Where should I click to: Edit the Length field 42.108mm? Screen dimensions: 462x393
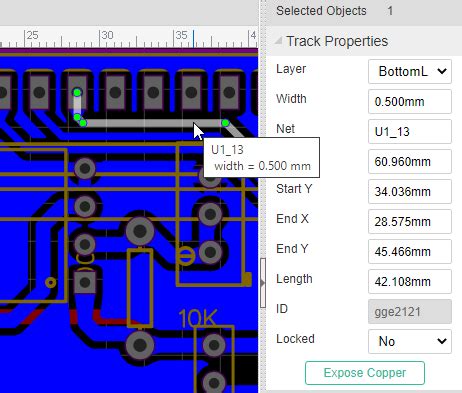(410, 281)
